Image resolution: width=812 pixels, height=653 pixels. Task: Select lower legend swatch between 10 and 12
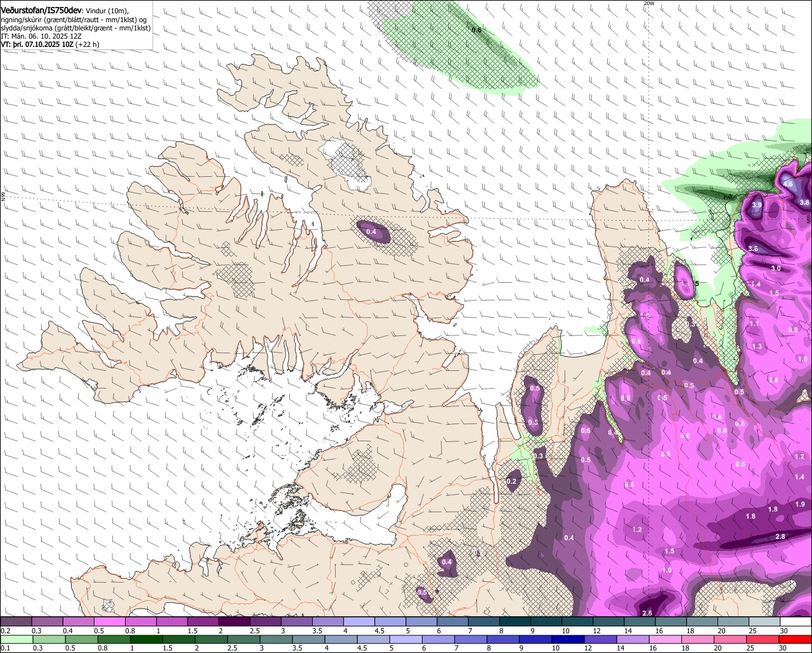(568, 639)
